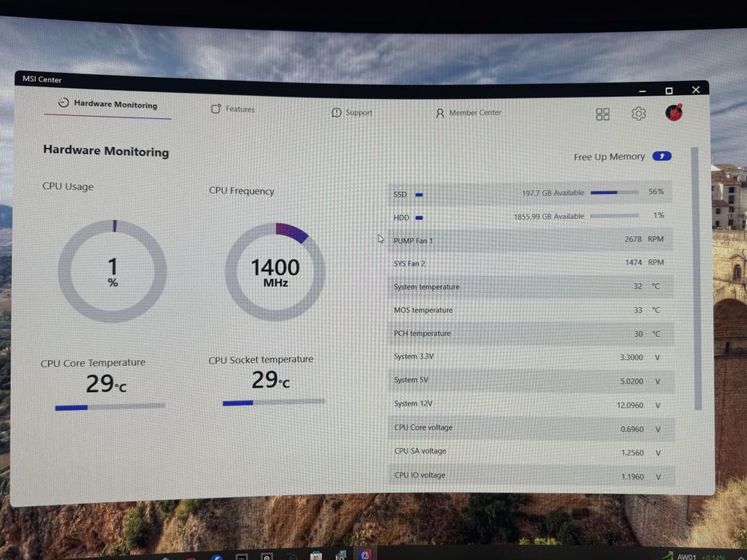Select the SYS Fan 2 row

point(530,263)
